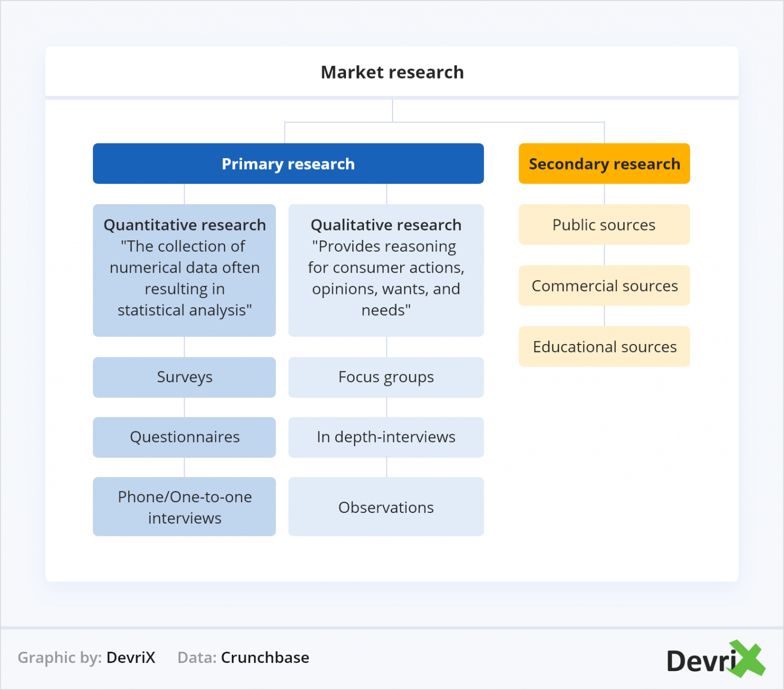Select the In depth-interviews box

[x=385, y=437]
